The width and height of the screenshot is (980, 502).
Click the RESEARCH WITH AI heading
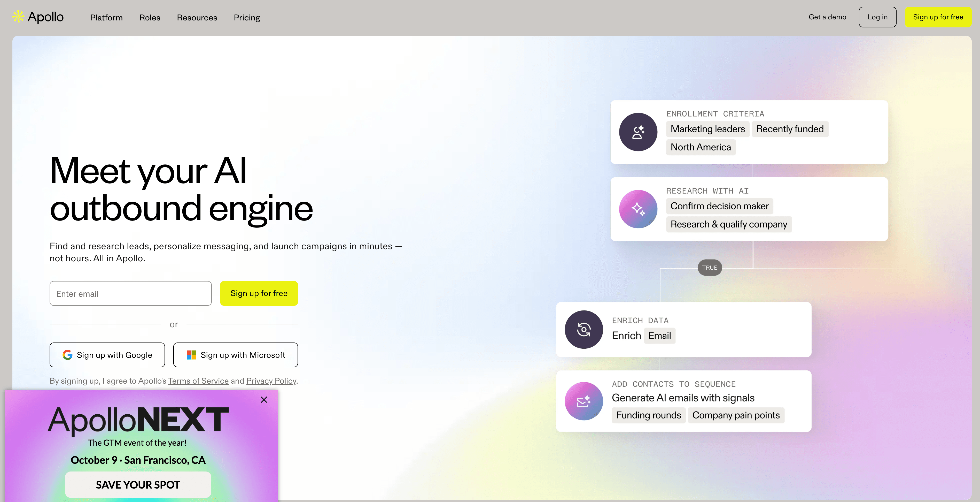point(707,191)
